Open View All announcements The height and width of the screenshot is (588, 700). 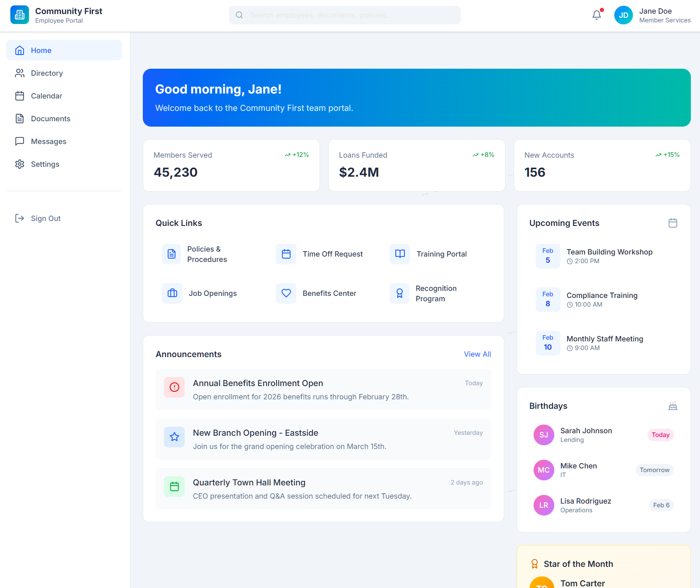[477, 354]
